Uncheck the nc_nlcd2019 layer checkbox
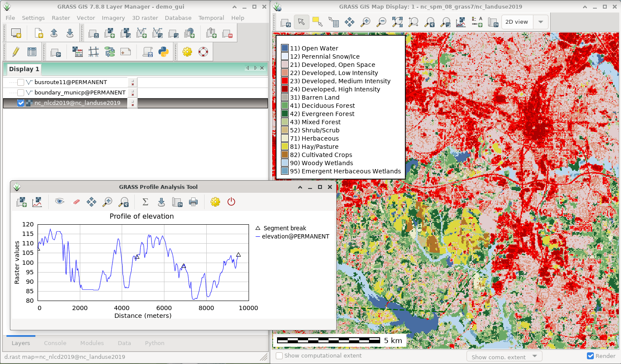The width and height of the screenshot is (621, 364). (x=21, y=103)
